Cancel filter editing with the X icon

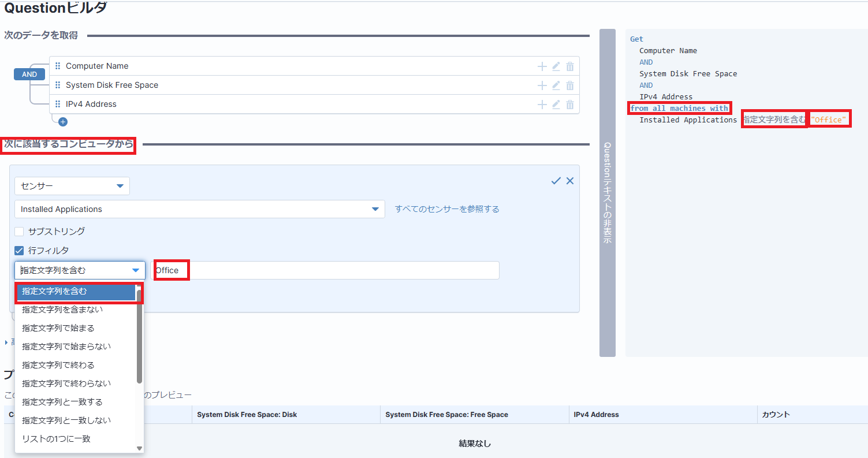570,181
